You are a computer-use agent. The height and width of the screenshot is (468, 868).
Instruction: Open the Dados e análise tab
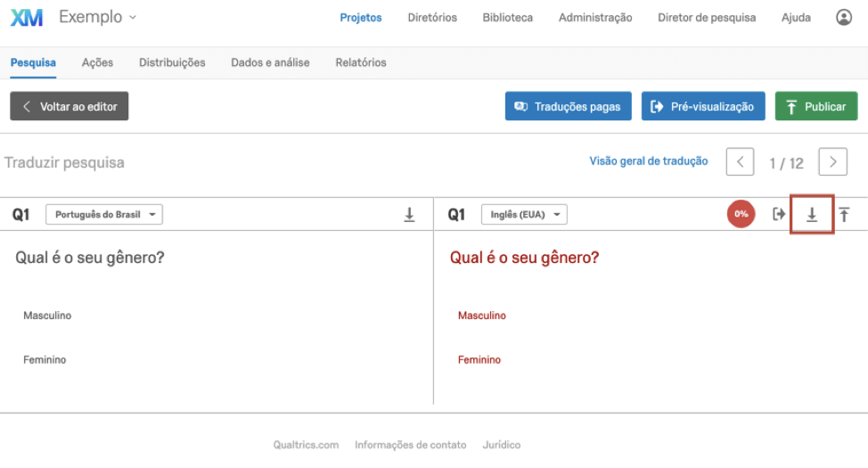click(x=270, y=62)
